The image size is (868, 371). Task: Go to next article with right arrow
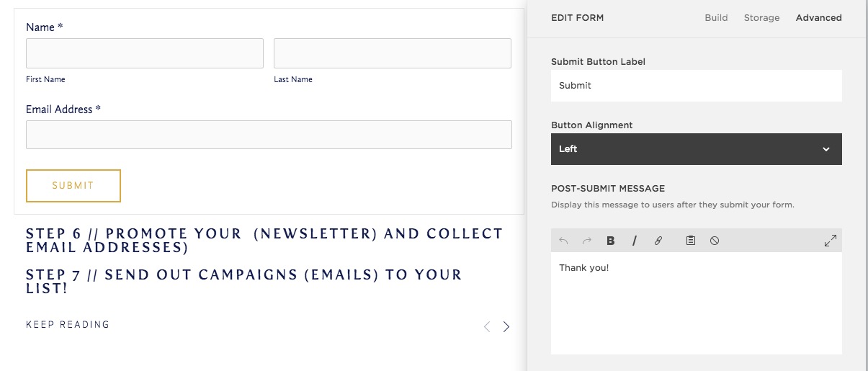506,326
